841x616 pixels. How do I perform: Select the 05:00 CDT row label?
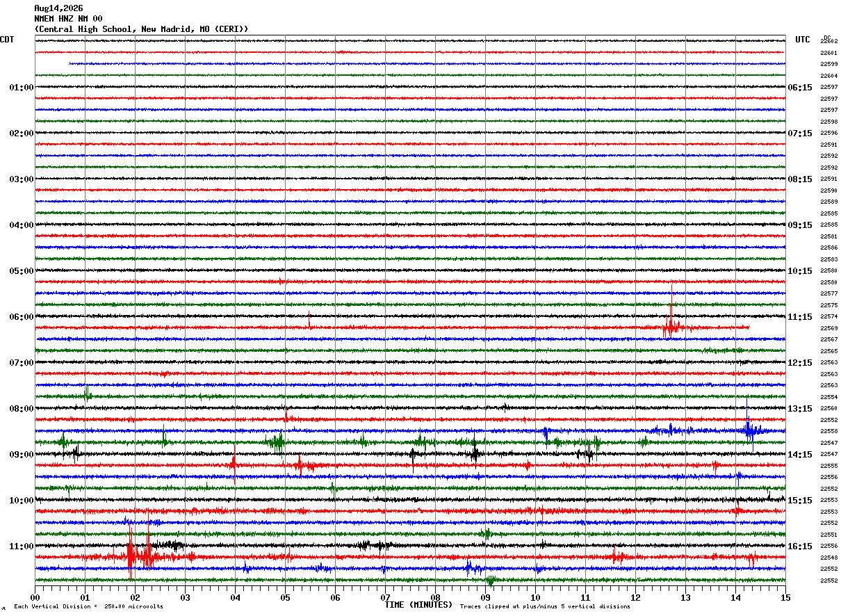click(22, 271)
